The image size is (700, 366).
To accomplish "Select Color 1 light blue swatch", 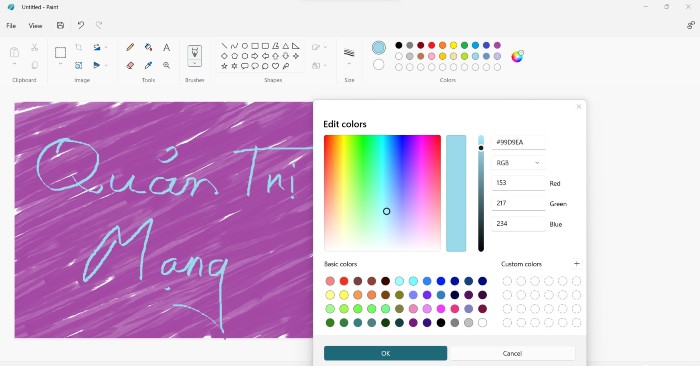I will (x=379, y=48).
